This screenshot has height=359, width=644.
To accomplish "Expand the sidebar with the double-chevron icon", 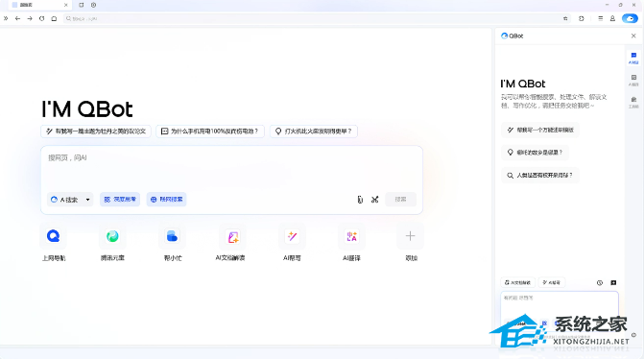I will 6,18.
